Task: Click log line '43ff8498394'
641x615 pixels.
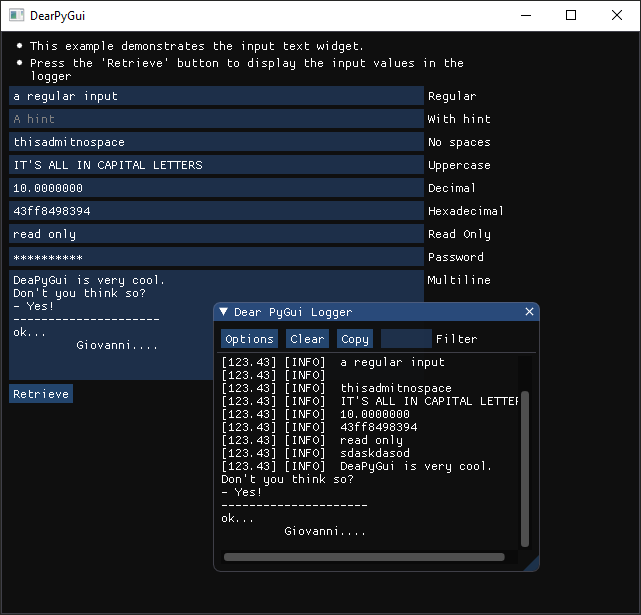Action: 379,427
